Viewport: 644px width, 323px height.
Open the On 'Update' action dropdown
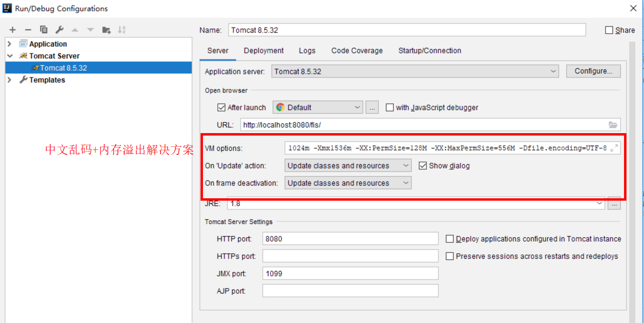(348, 165)
